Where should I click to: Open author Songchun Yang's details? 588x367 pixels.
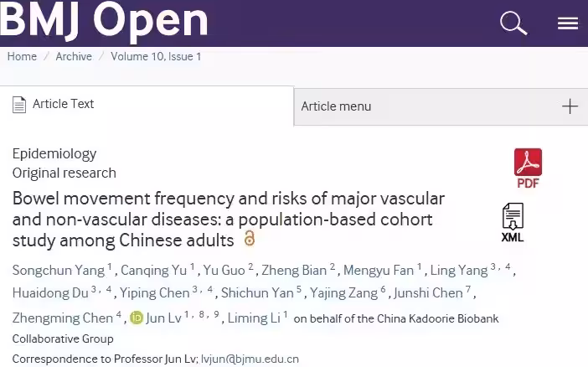(58, 270)
